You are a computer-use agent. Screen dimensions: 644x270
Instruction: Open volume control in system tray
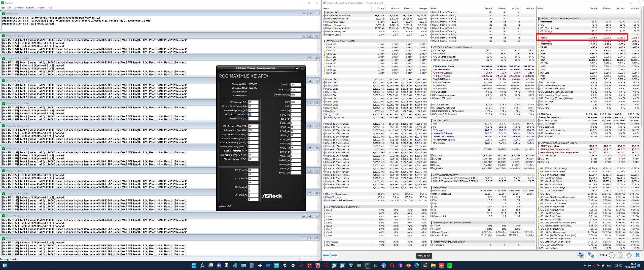click(x=621, y=265)
